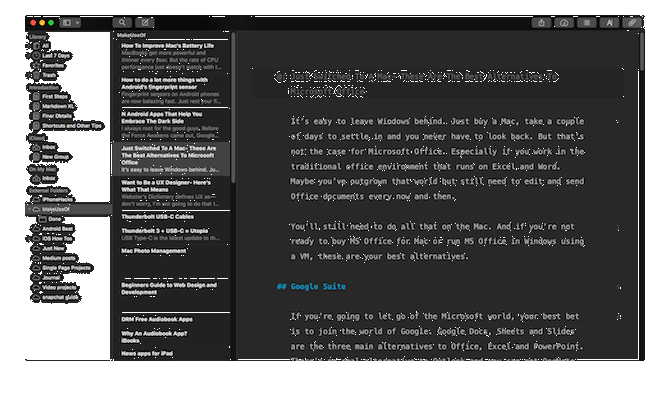
Task: Open the navigation list icon in toolbar
Action: (x=587, y=23)
